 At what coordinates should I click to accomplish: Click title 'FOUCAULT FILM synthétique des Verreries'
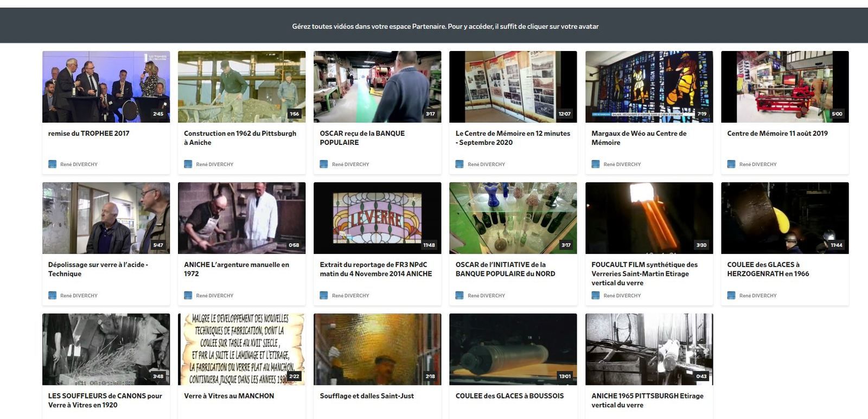[x=644, y=274]
